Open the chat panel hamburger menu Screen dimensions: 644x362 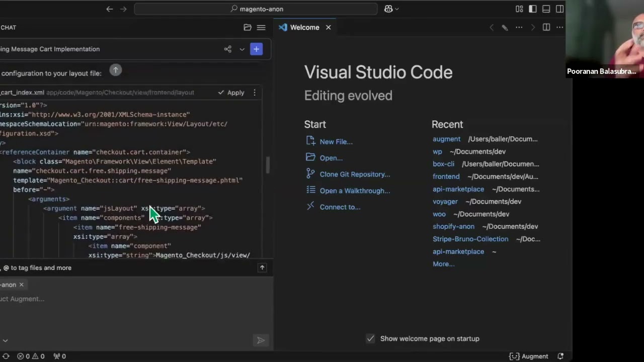tap(261, 28)
